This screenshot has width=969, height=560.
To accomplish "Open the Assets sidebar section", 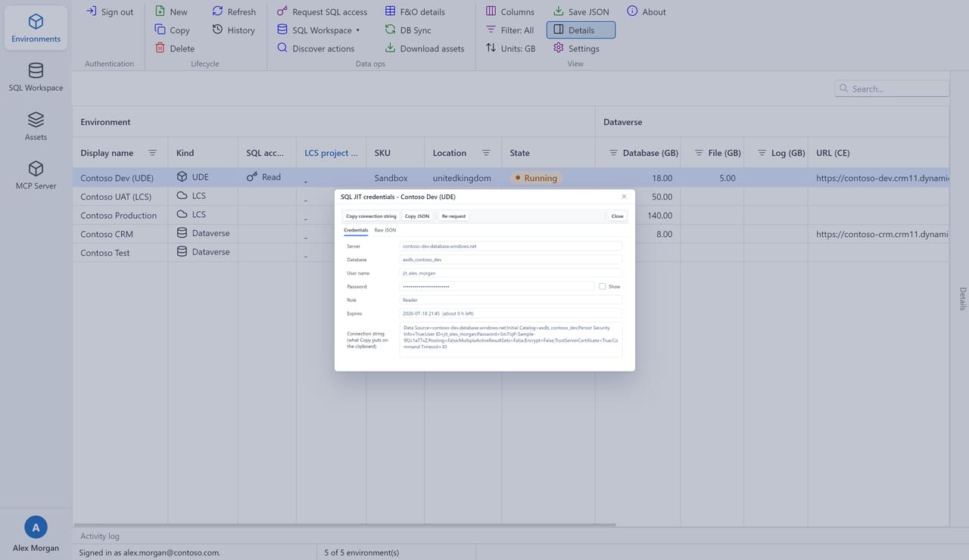I will coord(36,127).
